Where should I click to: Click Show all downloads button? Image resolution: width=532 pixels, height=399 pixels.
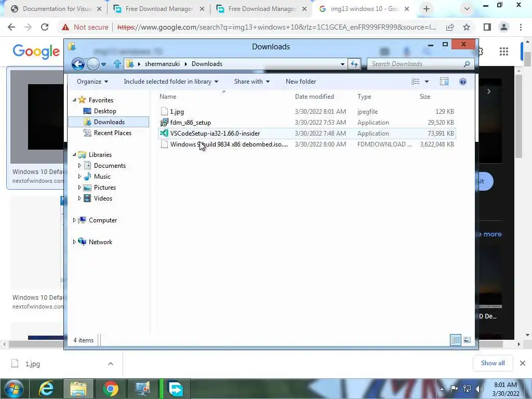point(493,363)
